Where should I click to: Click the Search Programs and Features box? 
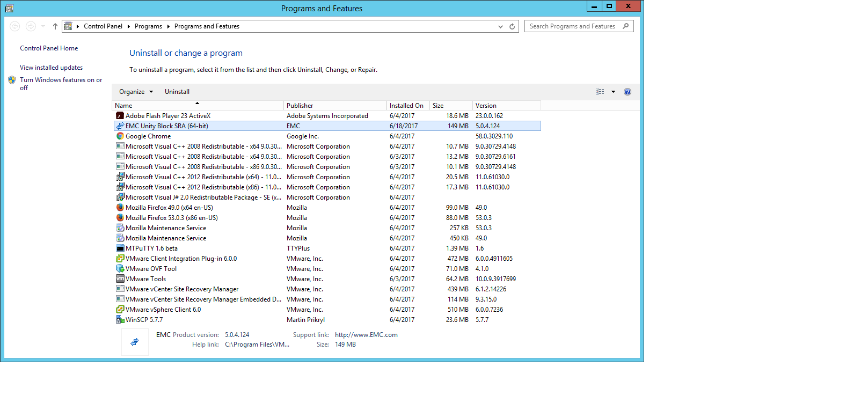[x=572, y=26]
